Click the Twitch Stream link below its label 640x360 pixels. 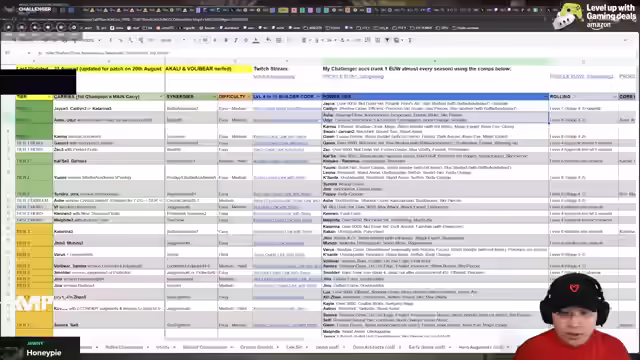click(274, 76)
